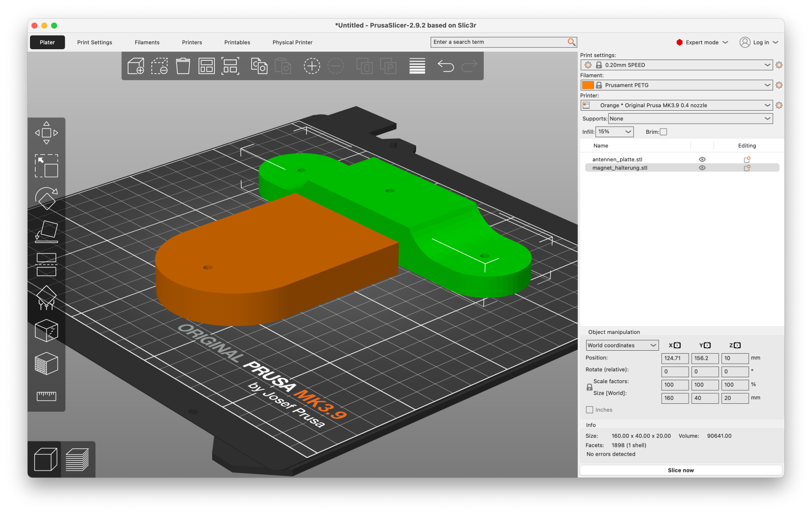The height and width of the screenshot is (514, 812).
Task: Open the Printers tab
Action: [192, 43]
